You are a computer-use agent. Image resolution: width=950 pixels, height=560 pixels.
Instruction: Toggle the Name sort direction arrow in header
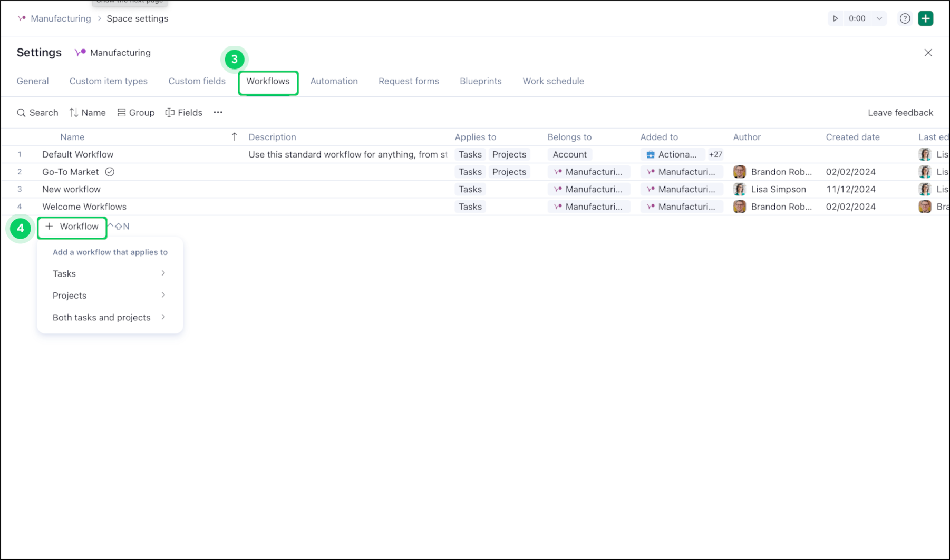coord(234,136)
